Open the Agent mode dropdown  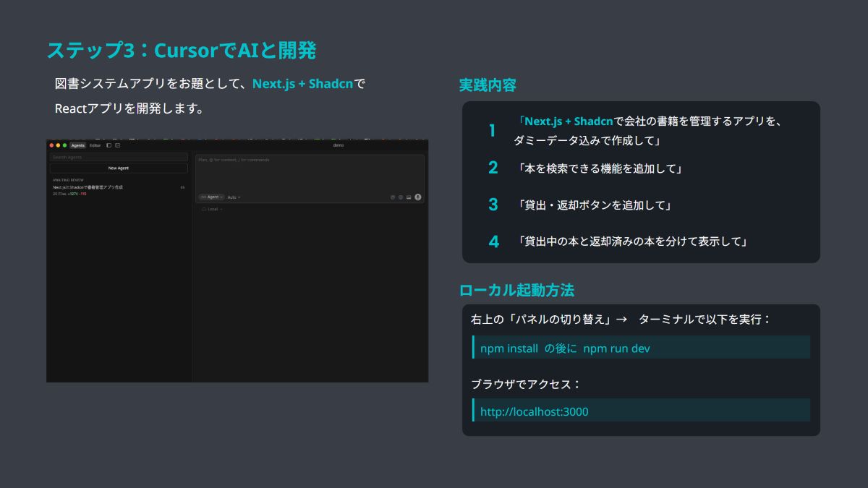click(x=212, y=197)
